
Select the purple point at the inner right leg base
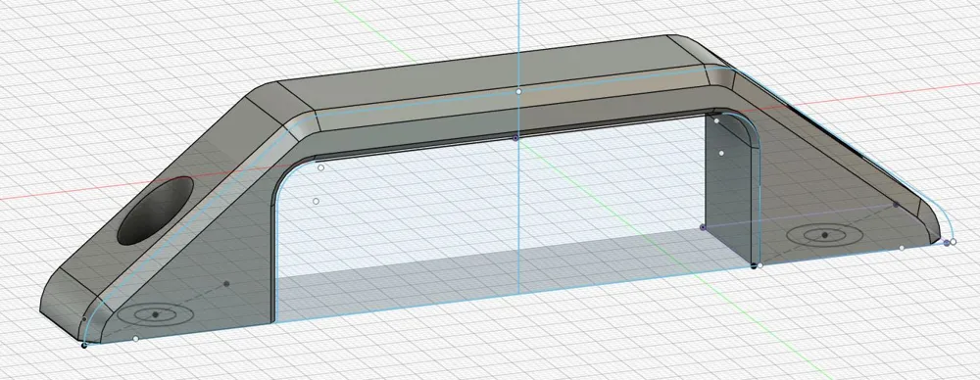[703, 227]
